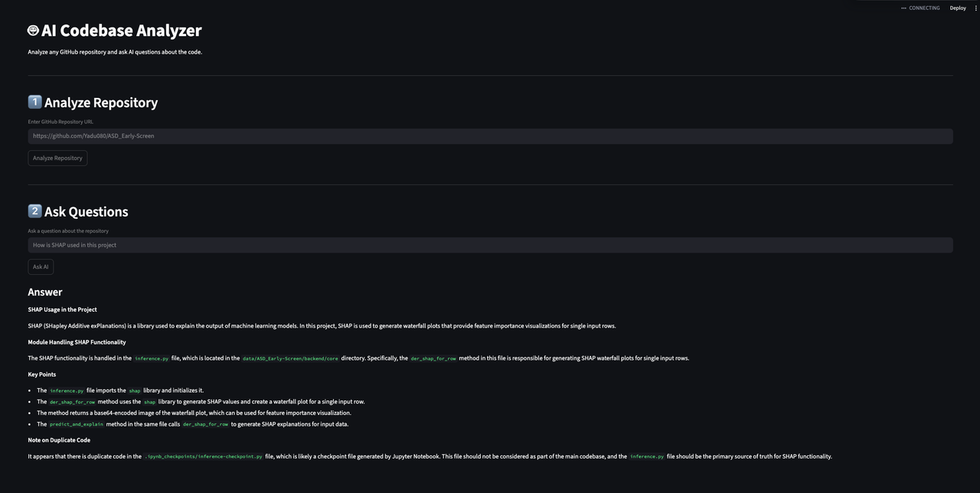Click the Ask AI button
The height and width of the screenshot is (493, 980).
pyautogui.click(x=41, y=266)
